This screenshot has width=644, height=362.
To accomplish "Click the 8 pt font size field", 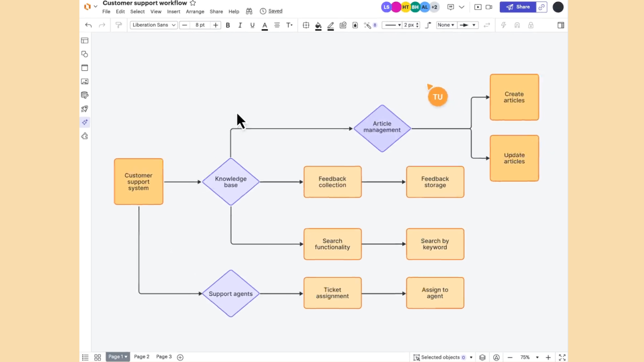I will [x=200, y=25].
